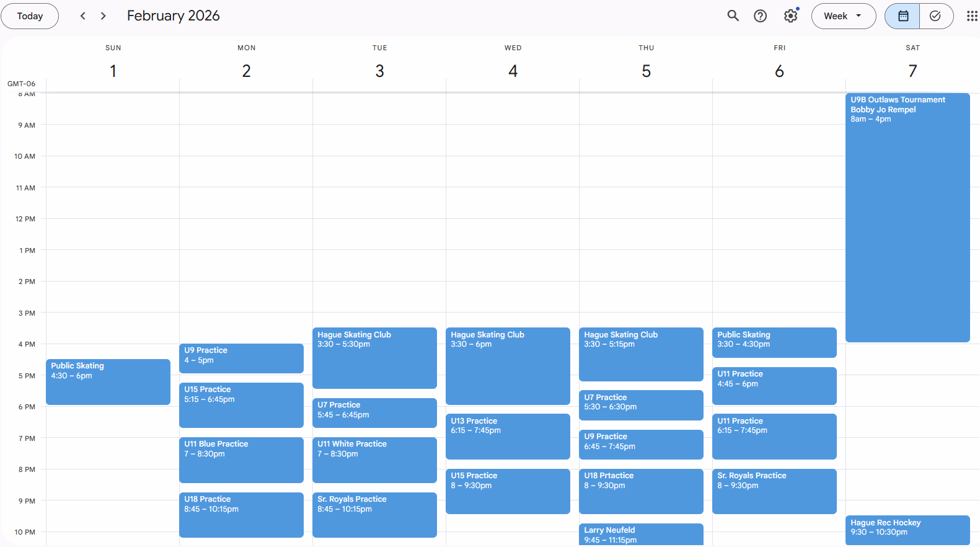Open the Hague Rec Hockey event
Image resolution: width=980 pixels, height=547 pixels.
[907, 530]
